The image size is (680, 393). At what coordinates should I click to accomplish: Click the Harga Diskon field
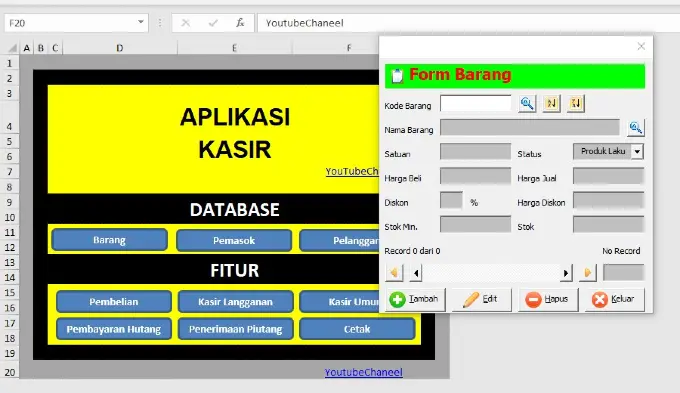(608, 200)
